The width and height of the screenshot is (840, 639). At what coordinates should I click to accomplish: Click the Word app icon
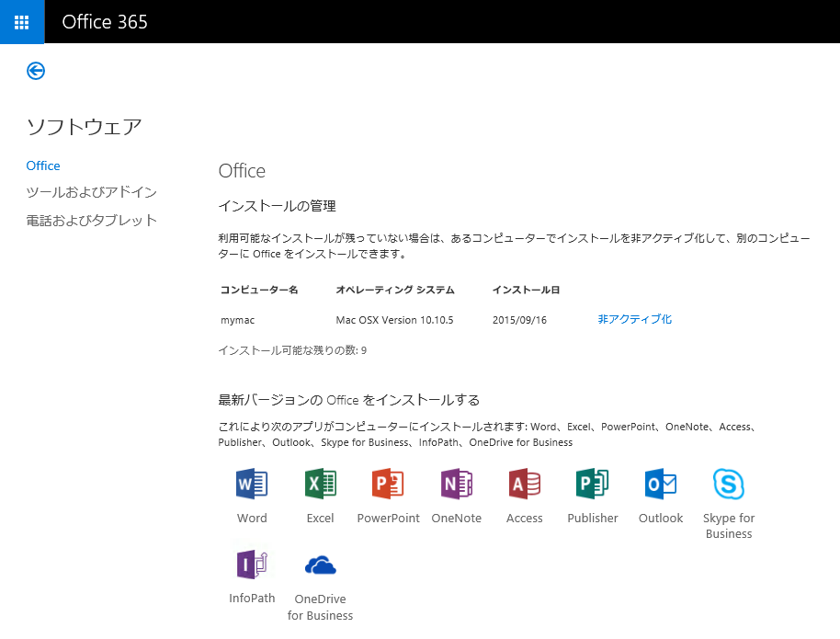pos(252,484)
